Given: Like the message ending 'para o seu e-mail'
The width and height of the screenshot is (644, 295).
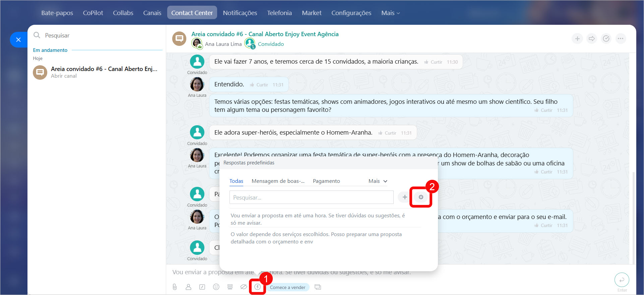Looking at the screenshot, I should [543, 225].
